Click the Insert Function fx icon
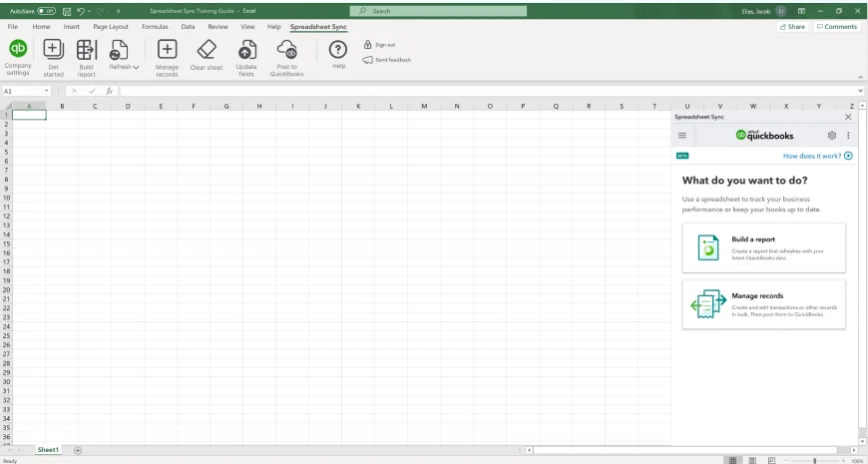This screenshot has height=464, width=868. pos(110,91)
